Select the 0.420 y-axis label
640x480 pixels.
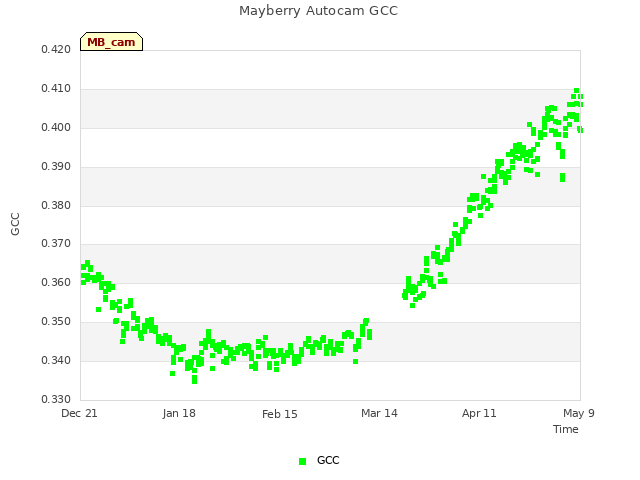(x=56, y=50)
